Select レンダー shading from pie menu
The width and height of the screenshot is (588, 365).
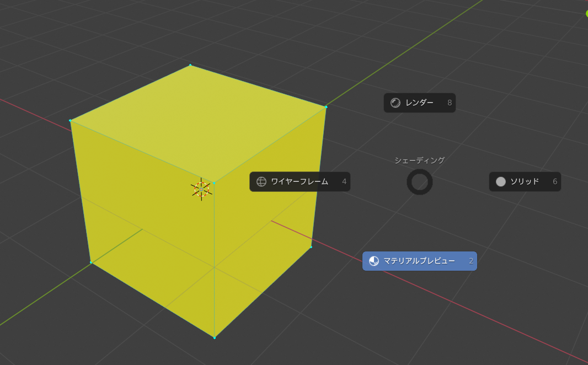coord(420,103)
